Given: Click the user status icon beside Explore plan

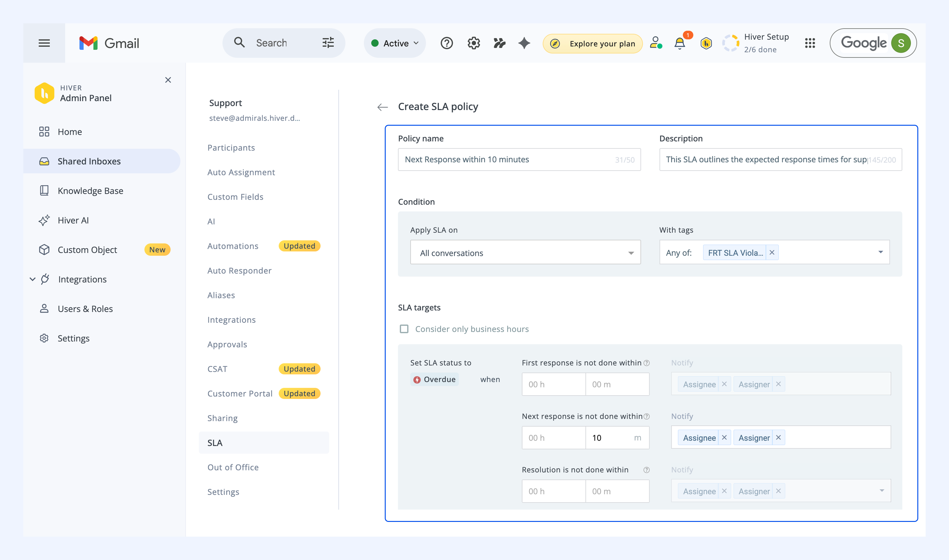Looking at the screenshot, I should (x=656, y=43).
